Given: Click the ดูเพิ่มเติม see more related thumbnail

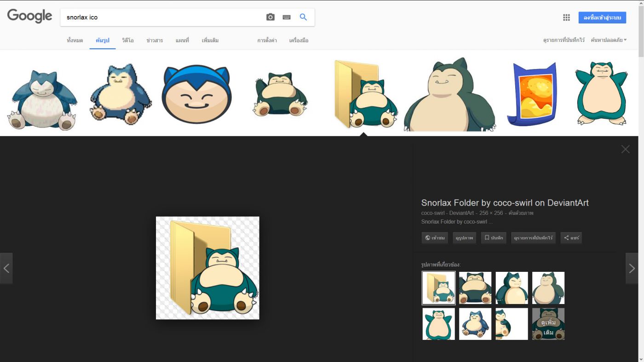Looking at the screenshot, I should tap(548, 324).
